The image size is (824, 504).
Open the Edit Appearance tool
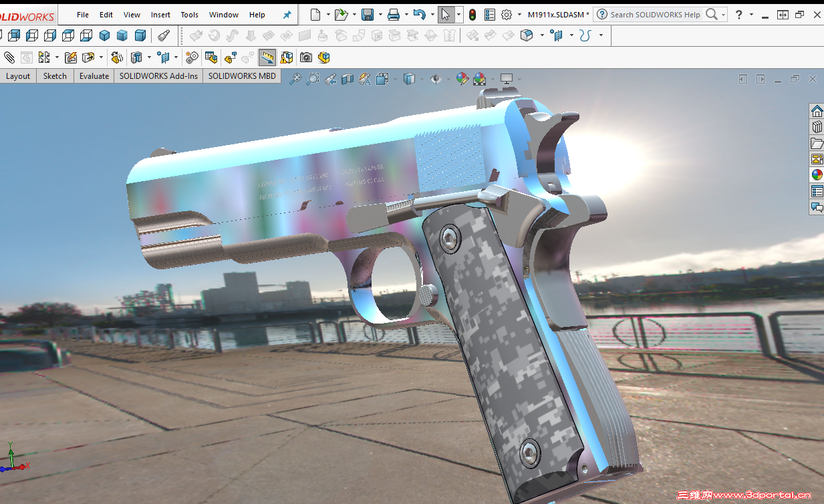460,78
